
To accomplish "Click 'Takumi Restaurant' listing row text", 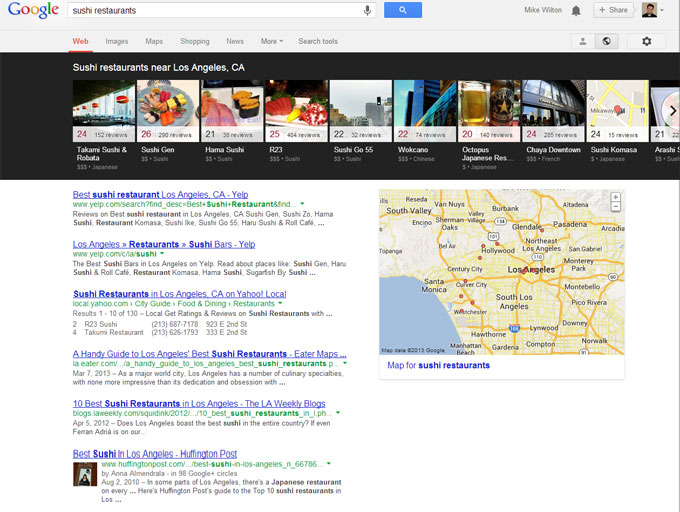I will [114, 333].
